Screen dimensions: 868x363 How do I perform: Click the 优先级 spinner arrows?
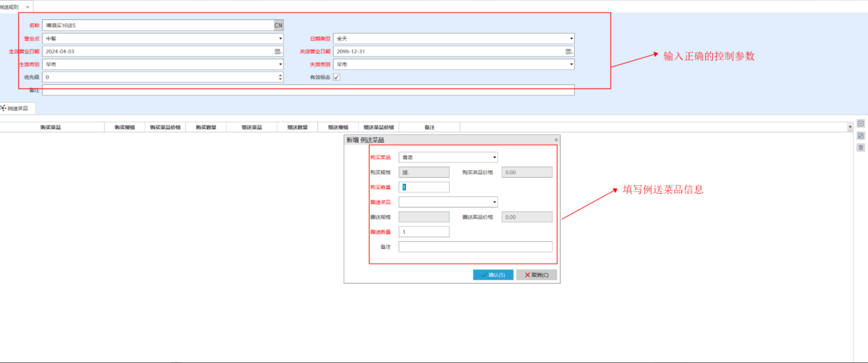pyautogui.click(x=280, y=77)
